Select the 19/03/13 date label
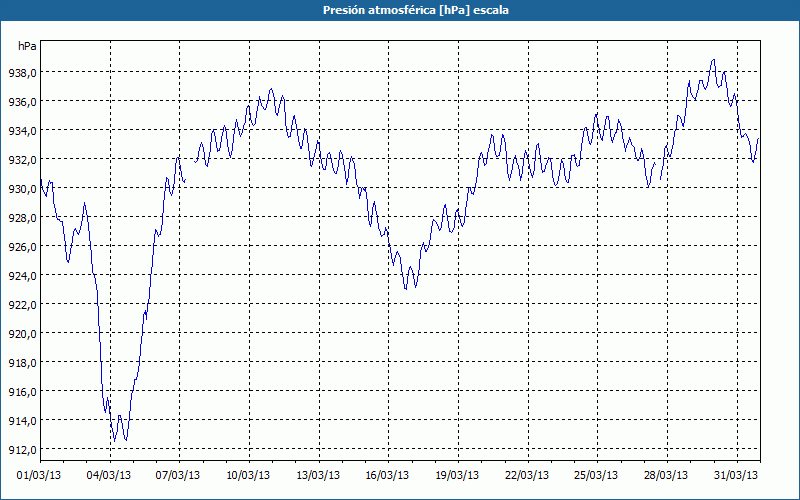This screenshot has width=800, height=500. click(457, 476)
